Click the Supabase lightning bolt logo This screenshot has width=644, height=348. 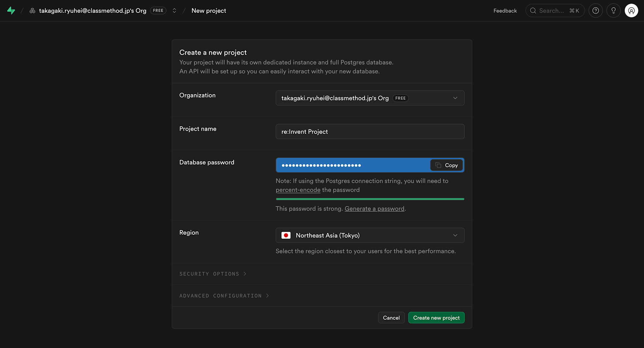click(x=11, y=11)
